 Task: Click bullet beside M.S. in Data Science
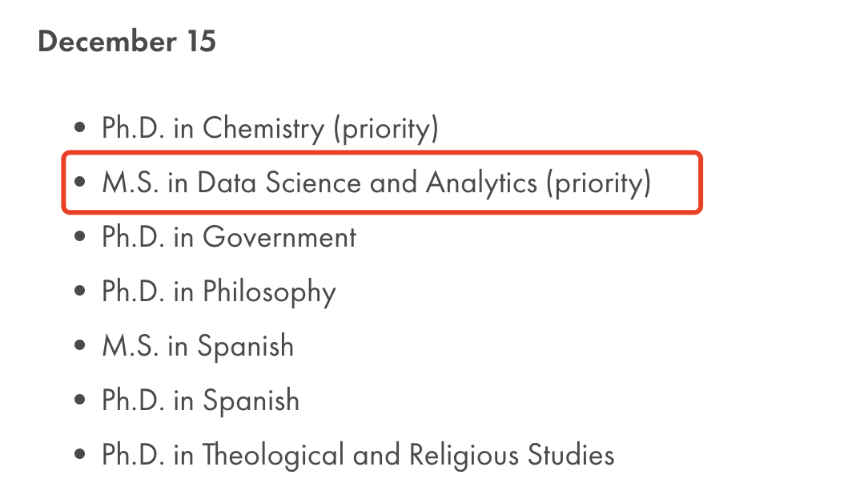click(80, 182)
